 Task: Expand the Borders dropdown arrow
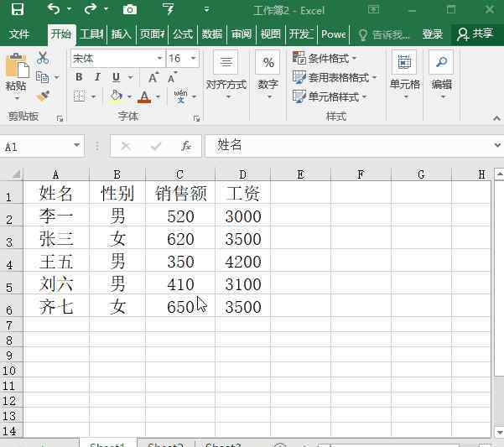click(93, 96)
